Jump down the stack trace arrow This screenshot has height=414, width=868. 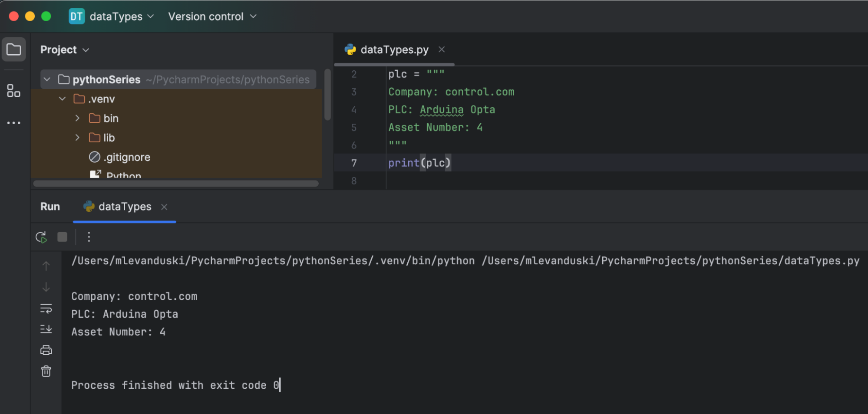tap(46, 287)
